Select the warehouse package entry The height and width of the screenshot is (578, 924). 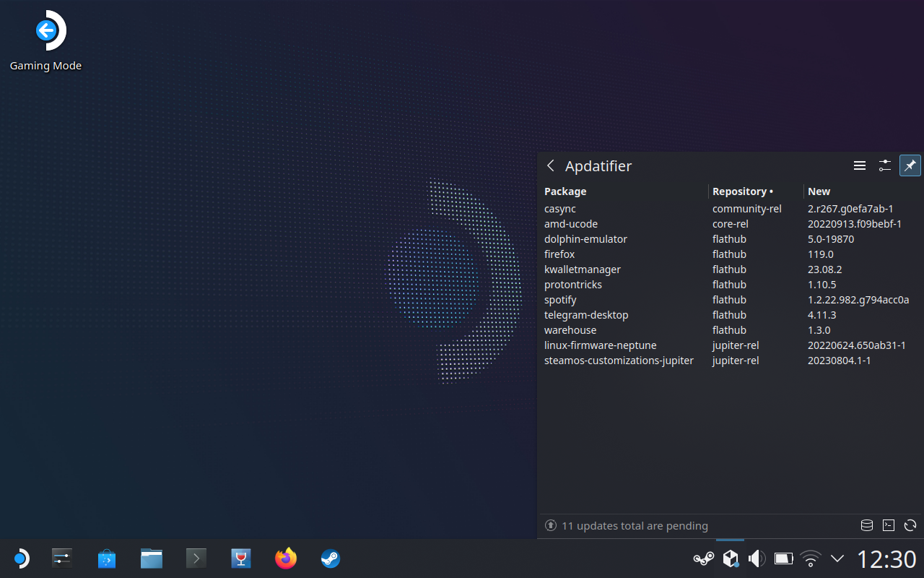coord(731,330)
